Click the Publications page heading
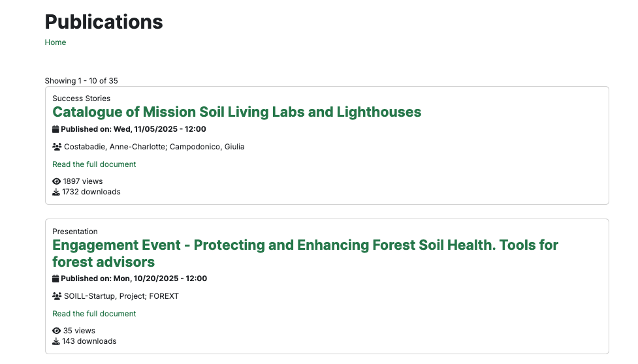The image size is (638, 364). coord(104,22)
